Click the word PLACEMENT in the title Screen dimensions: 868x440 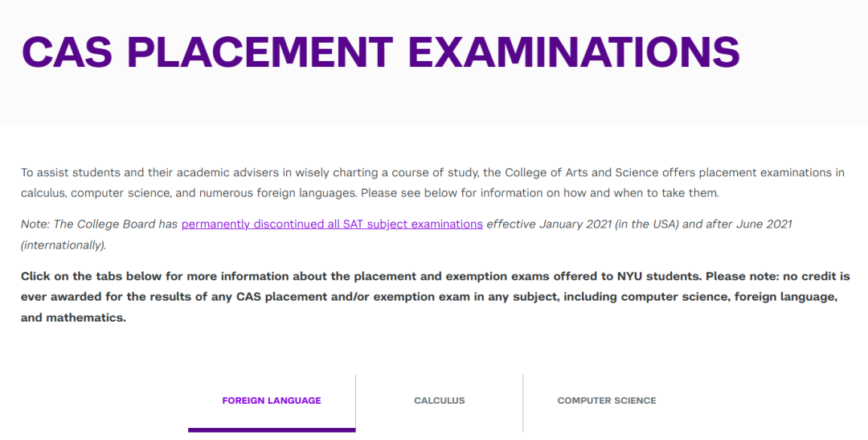pos(260,52)
